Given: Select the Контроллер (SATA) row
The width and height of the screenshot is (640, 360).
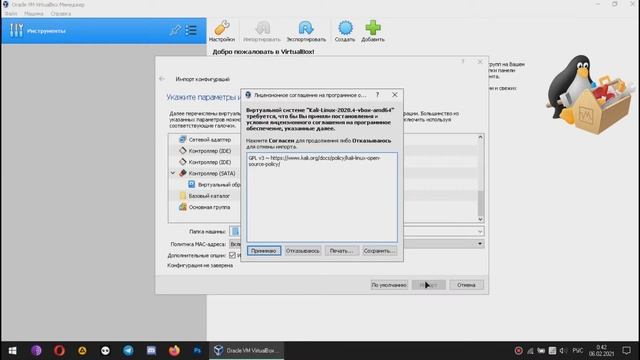Looking at the screenshot, I should click(x=211, y=173).
